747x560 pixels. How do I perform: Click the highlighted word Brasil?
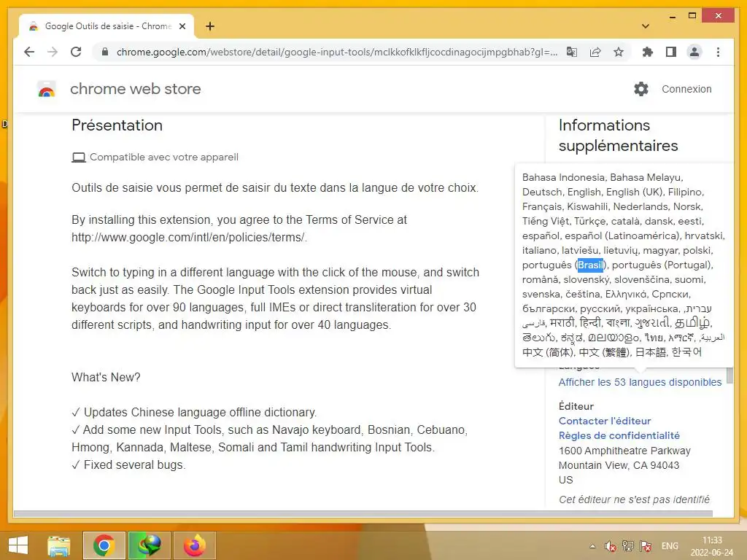click(x=590, y=265)
